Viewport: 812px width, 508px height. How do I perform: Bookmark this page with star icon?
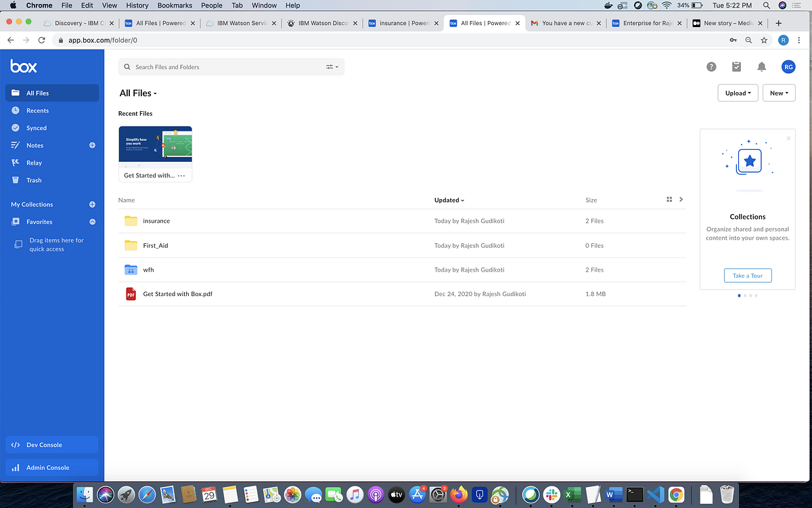764,40
